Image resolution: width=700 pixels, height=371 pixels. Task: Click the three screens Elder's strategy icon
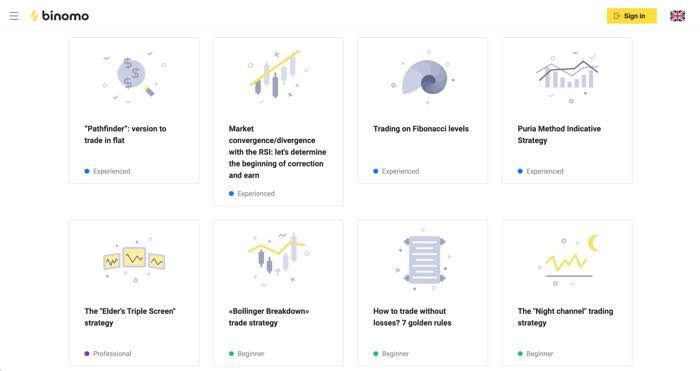pos(134,259)
